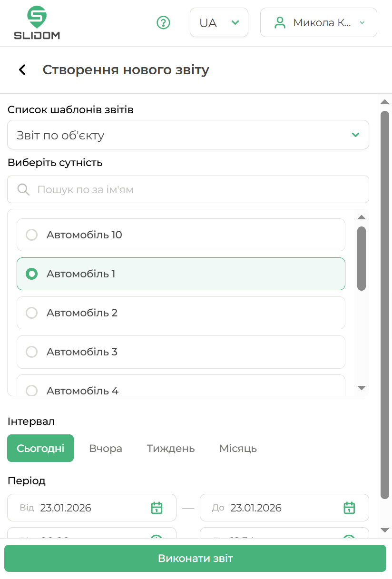Switch interval to Вчора

point(106,448)
